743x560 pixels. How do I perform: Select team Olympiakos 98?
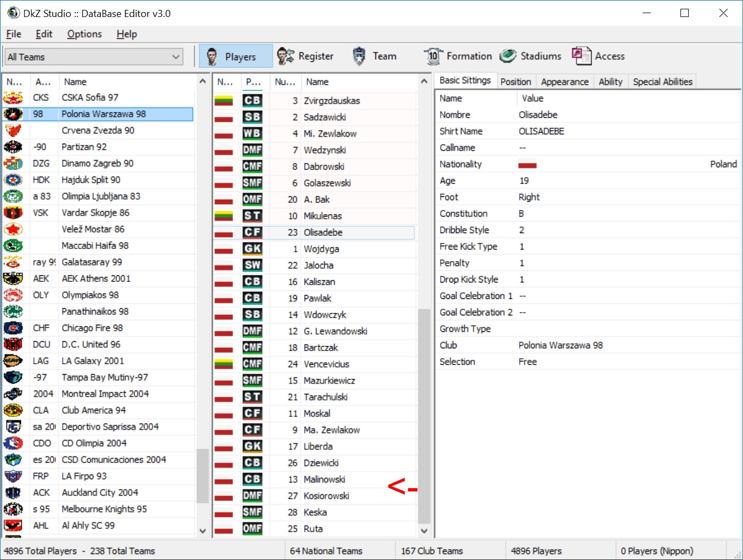(x=99, y=295)
